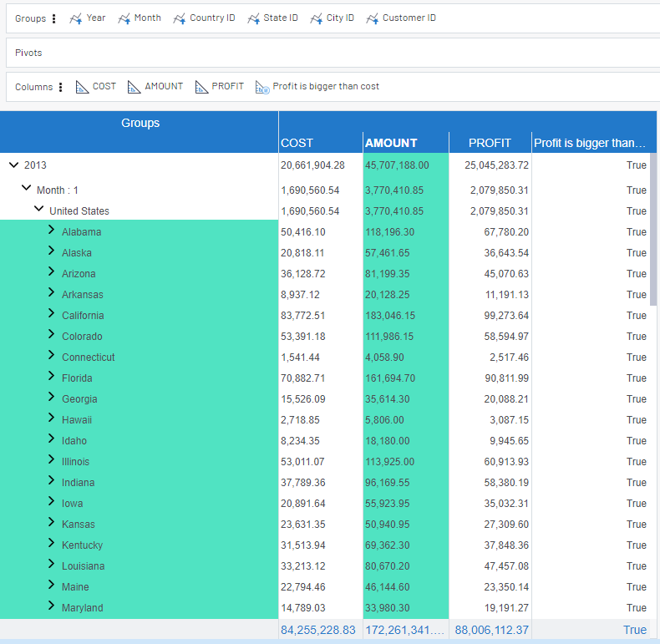The height and width of the screenshot is (644, 660).
Task: Expand the California state row
Action: coord(51,314)
